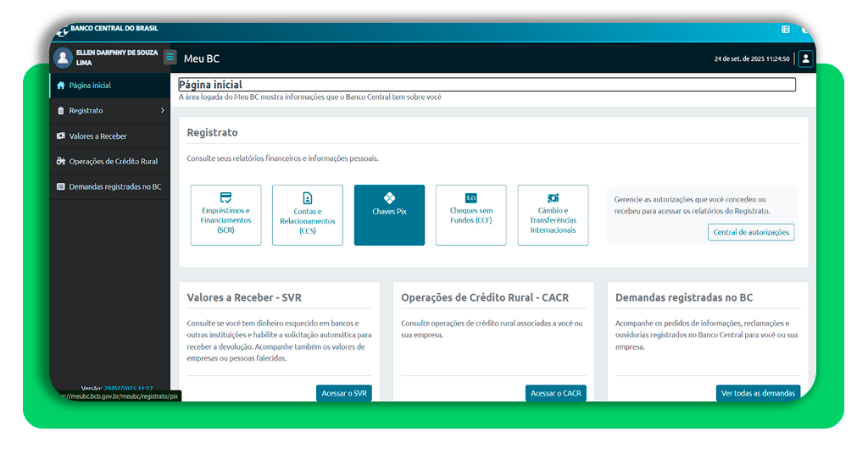Open the table grid icon in top bar
Image resolution: width=868 pixels, height=454 pixels.
[x=786, y=30]
